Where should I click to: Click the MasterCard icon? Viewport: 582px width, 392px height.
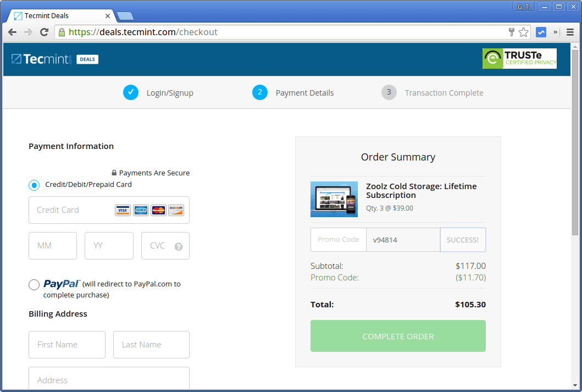[158, 210]
